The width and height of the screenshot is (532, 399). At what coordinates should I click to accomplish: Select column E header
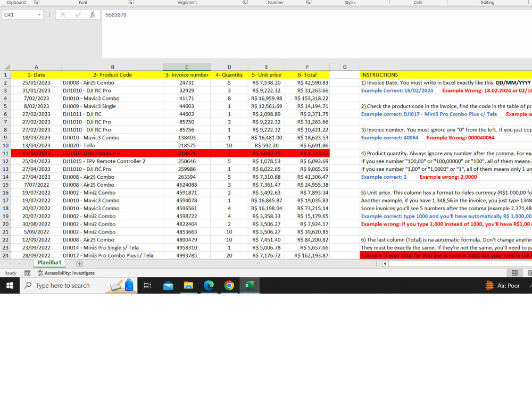tap(267, 67)
